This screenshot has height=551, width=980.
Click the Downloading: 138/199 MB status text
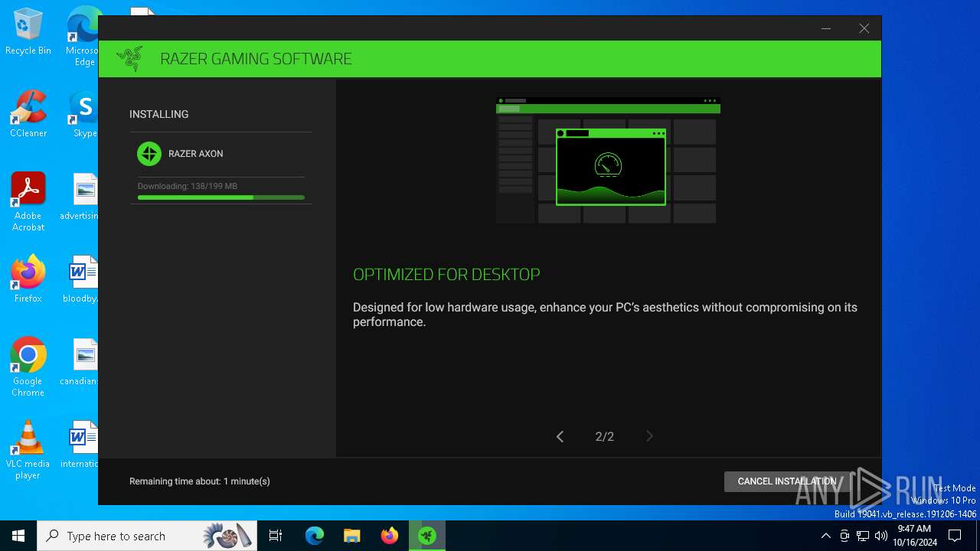188,186
